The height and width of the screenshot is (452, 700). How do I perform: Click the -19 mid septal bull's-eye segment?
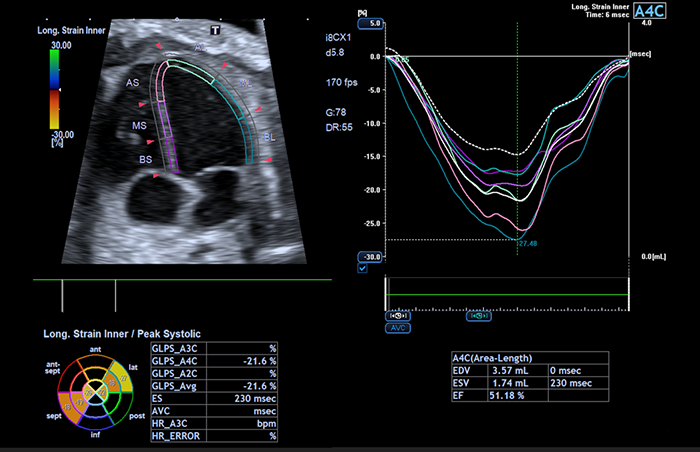coord(78,402)
